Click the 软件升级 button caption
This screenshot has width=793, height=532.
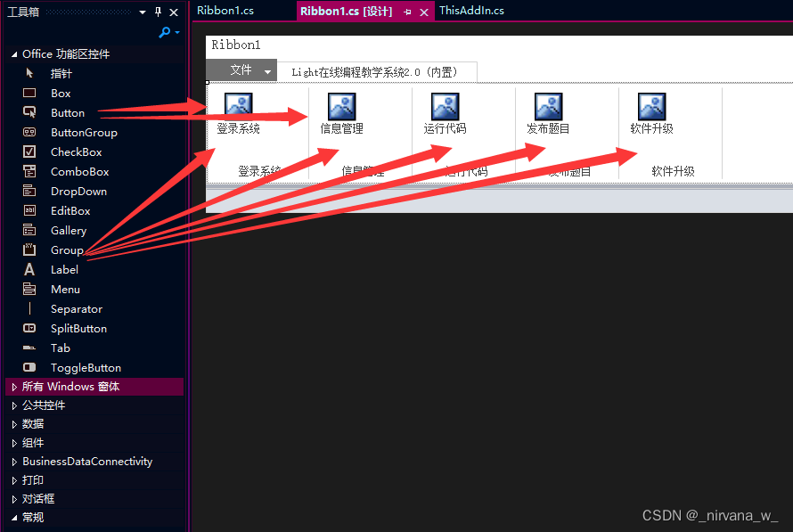651,128
